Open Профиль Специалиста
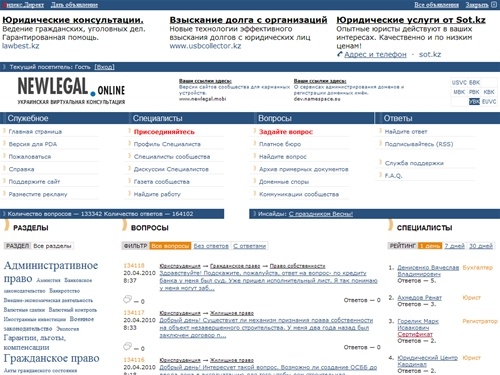500x375 pixels. click(167, 144)
